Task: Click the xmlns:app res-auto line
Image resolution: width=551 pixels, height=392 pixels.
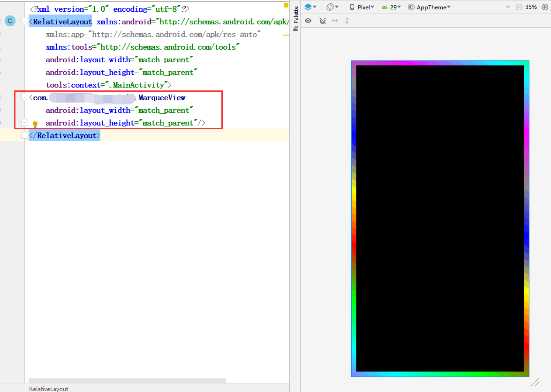Action: point(153,34)
